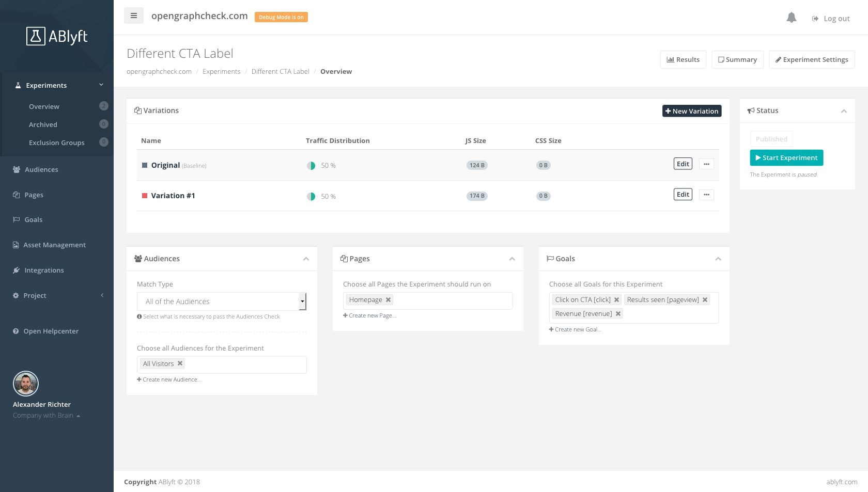Remove the Revenue goal tag

[x=618, y=313]
